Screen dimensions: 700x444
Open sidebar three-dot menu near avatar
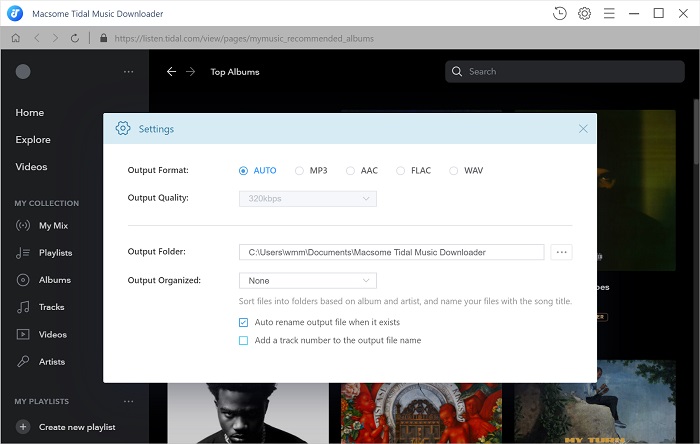(x=129, y=71)
